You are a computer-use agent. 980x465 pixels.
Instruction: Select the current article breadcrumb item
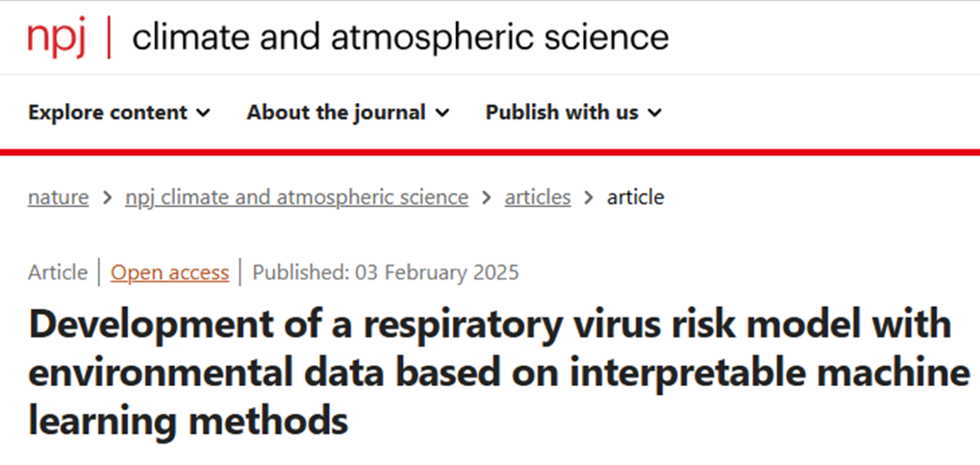[635, 197]
